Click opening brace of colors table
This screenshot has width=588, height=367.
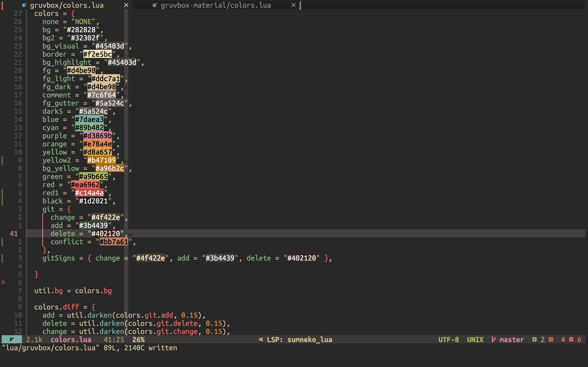(73, 13)
